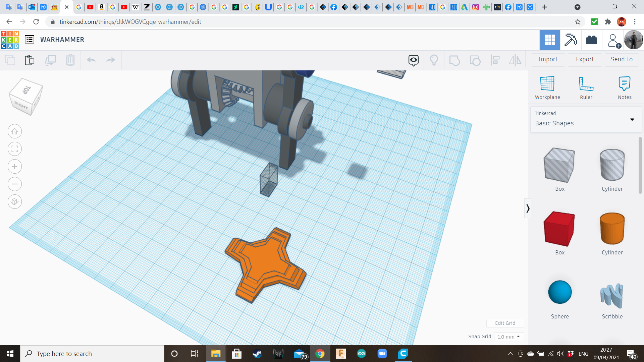The image size is (644, 362).
Task: Collapse the shapes panel chevron
Action: [x=528, y=208]
